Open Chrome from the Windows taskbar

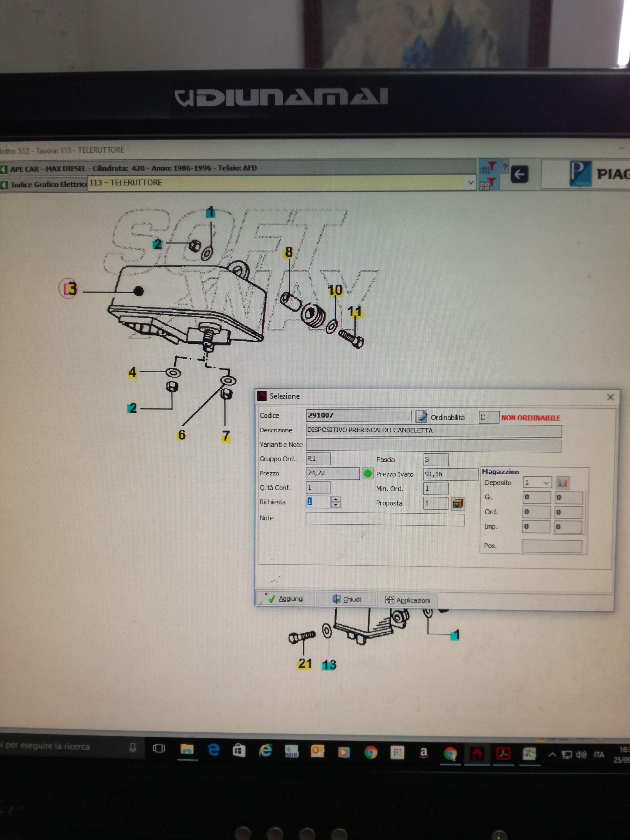point(371,752)
